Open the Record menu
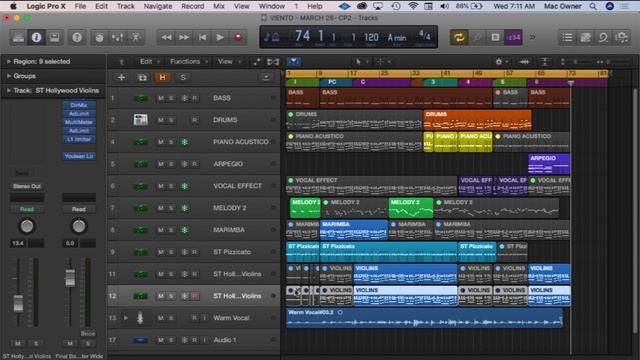640x360 pixels. click(x=192, y=6)
